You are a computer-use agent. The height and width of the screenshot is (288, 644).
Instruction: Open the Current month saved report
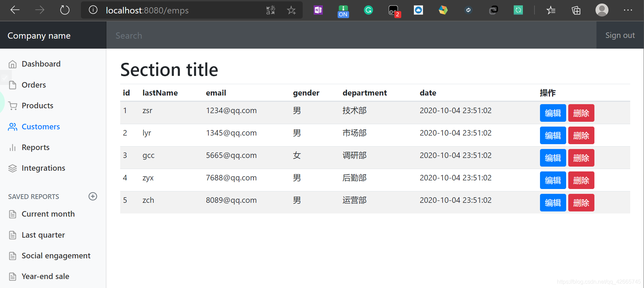pyautogui.click(x=48, y=214)
